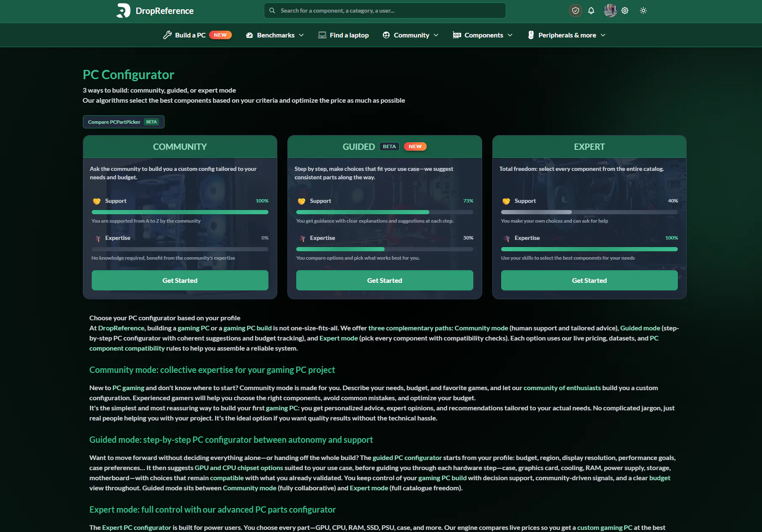Click the Expertise icon in Guided card
This screenshot has height=532, width=762.
pyautogui.click(x=303, y=238)
